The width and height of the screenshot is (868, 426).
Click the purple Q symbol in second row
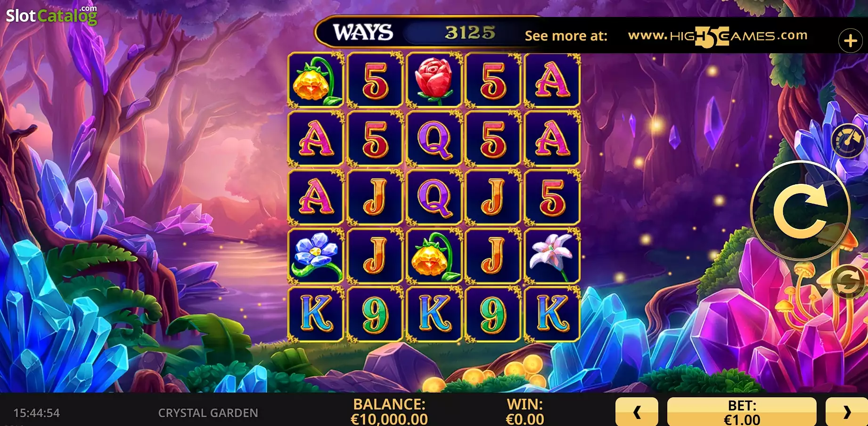pos(434,139)
